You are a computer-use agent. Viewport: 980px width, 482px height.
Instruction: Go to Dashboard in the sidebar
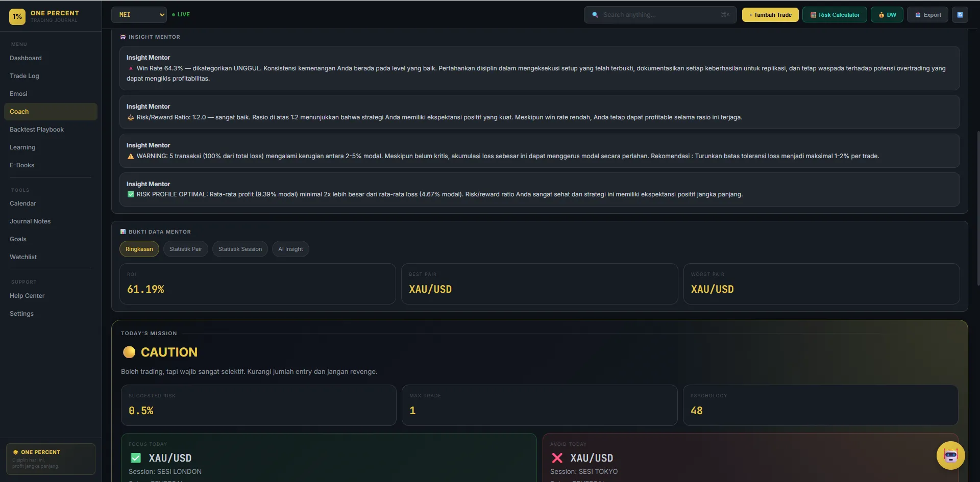[51, 58]
